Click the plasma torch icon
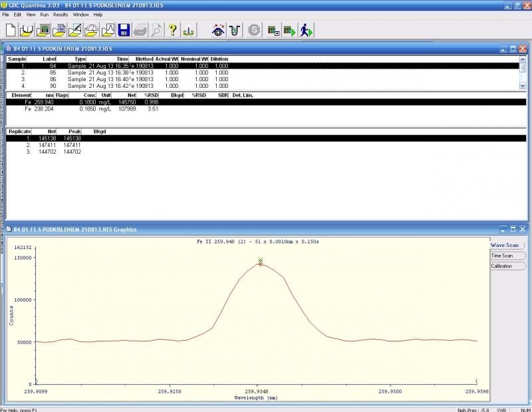 (189, 30)
